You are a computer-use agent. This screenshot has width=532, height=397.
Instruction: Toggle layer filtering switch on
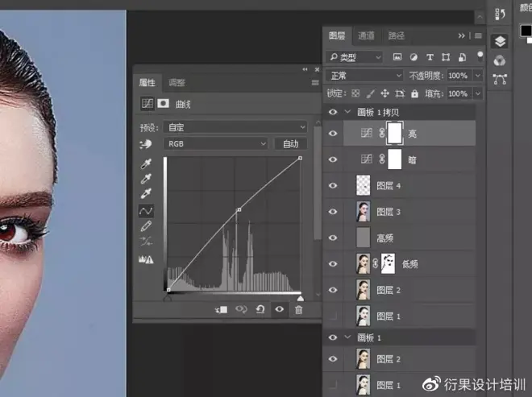tap(480, 56)
